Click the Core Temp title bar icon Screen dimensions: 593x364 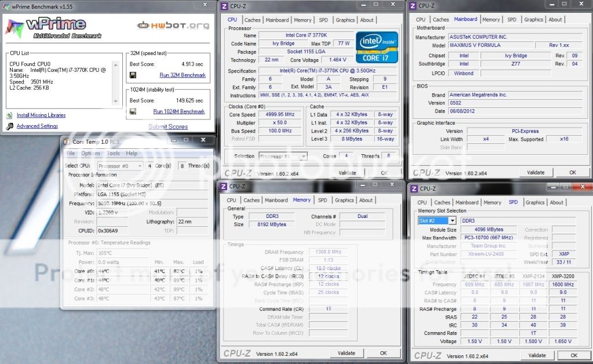67,142
